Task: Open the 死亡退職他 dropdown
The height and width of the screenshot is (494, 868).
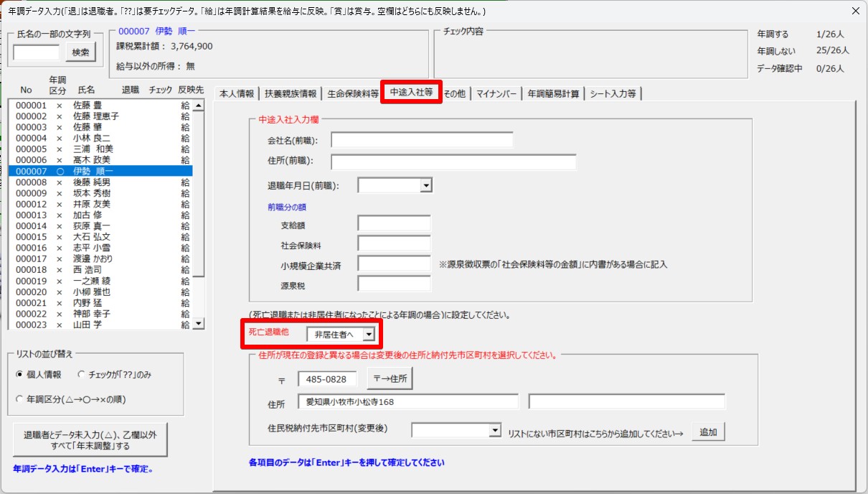Action: coord(368,334)
